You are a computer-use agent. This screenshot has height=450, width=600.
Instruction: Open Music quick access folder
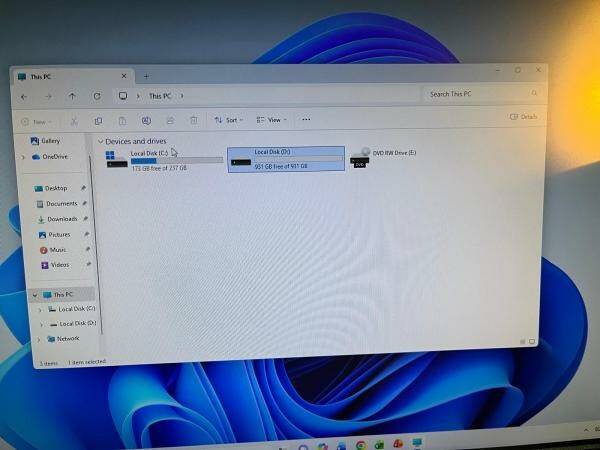52,250
